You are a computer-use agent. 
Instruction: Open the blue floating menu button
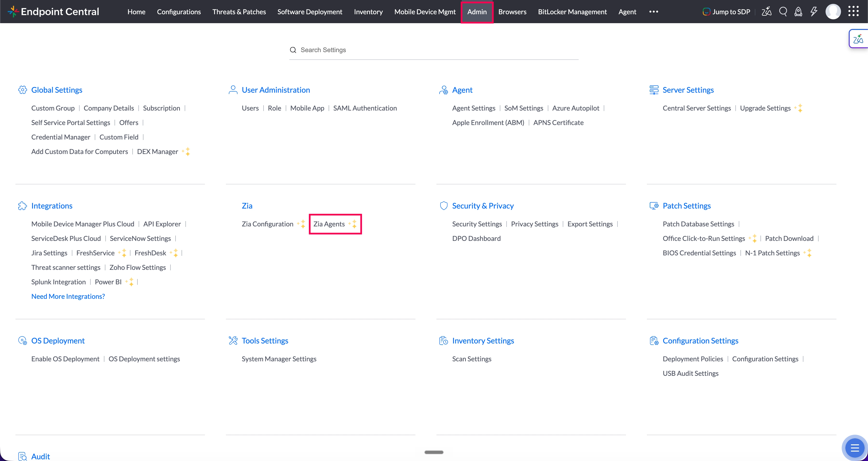[854, 448]
